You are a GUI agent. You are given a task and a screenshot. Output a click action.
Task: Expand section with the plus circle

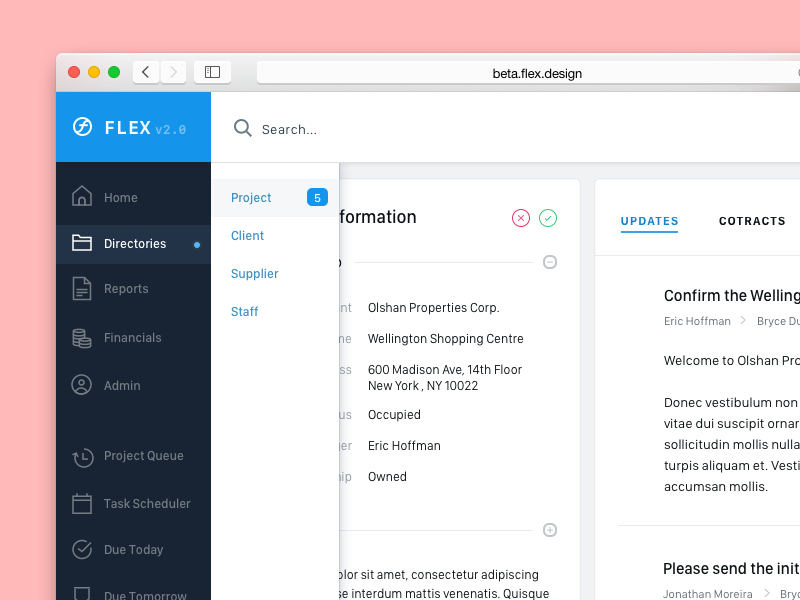[x=550, y=530]
